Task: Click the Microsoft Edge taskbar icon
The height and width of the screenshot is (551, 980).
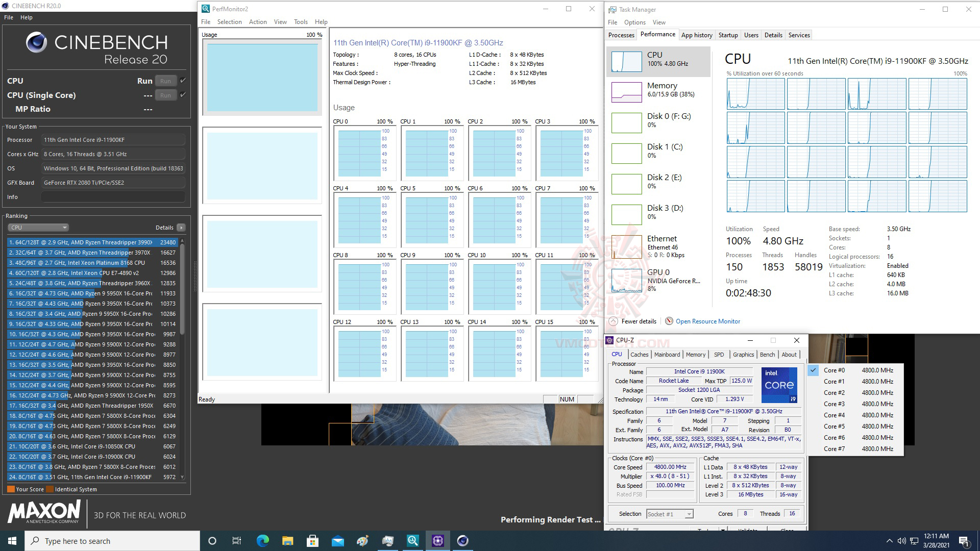Action: [x=262, y=541]
